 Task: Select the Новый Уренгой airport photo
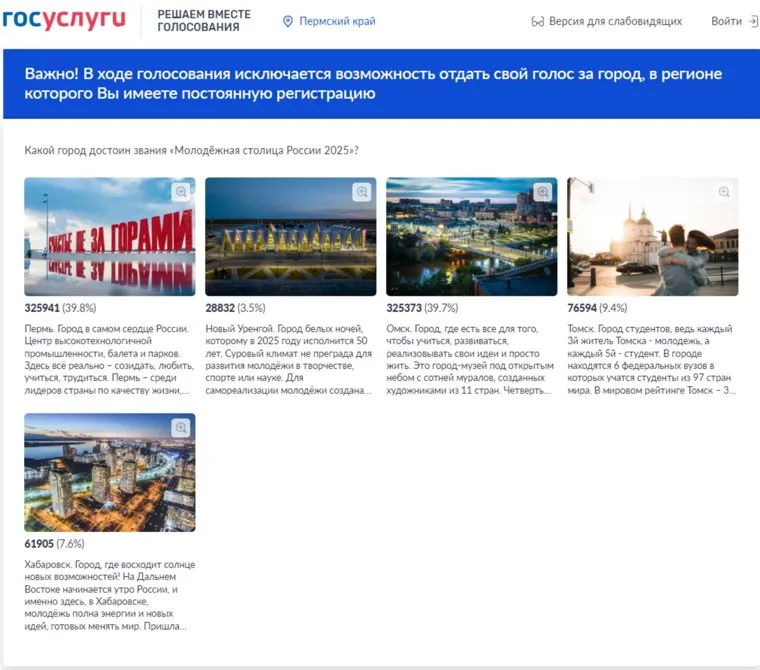[290, 237]
